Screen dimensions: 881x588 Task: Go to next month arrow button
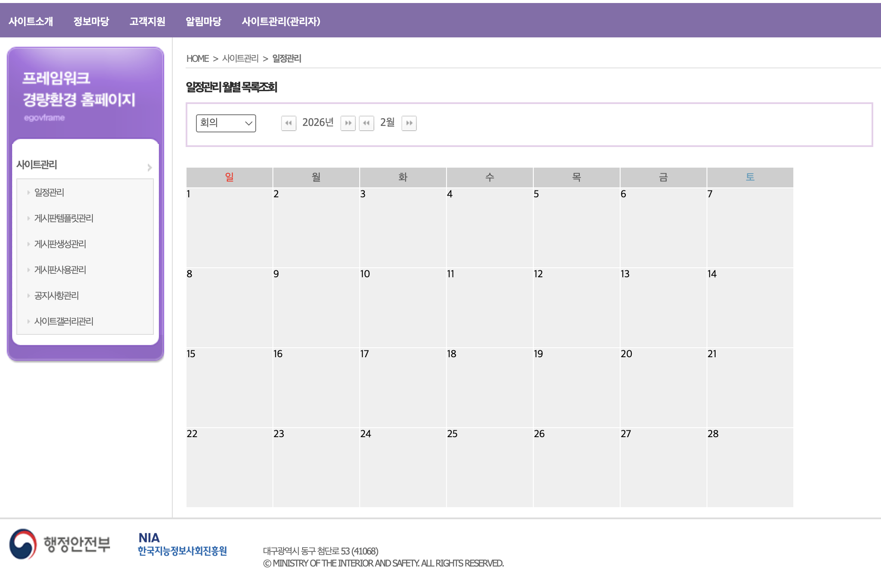tap(409, 123)
